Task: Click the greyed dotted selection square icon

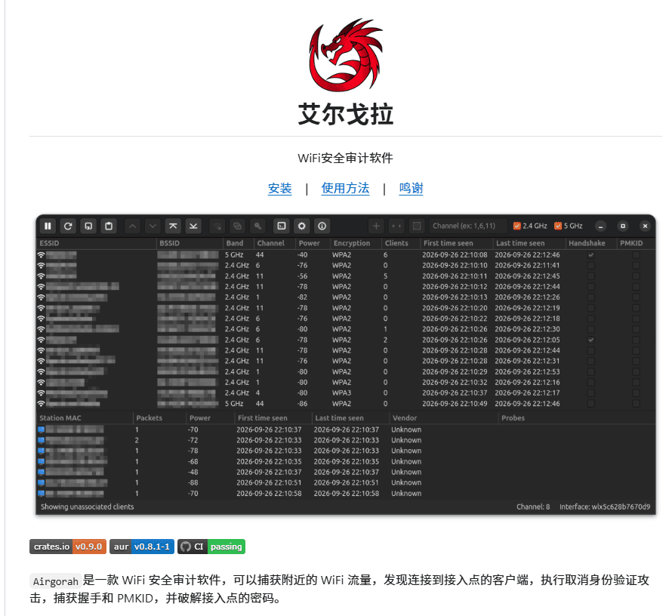Action: [x=417, y=226]
